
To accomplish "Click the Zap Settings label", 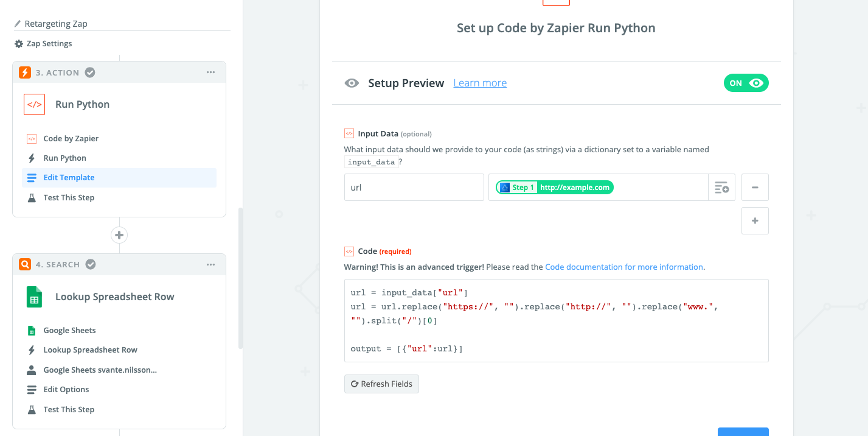I will pos(49,44).
